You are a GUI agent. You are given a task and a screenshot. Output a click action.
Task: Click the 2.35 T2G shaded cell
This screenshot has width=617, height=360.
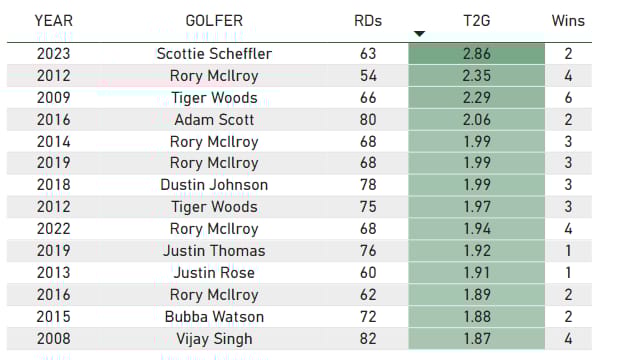tap(477, 76)
